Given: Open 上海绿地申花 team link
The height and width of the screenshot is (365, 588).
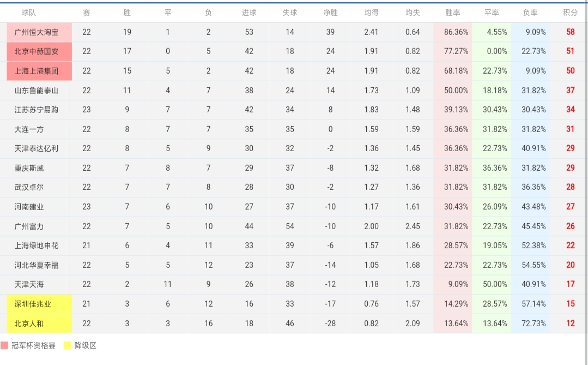Looking at the screenshot, I should coord(37,246).
